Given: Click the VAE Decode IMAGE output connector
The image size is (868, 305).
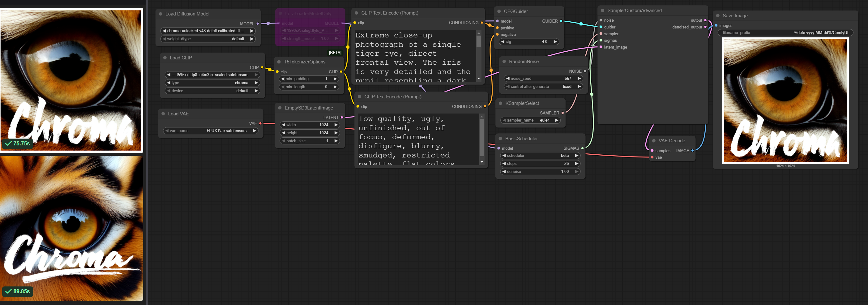Looking at the screenshot, I should point(692,151).
